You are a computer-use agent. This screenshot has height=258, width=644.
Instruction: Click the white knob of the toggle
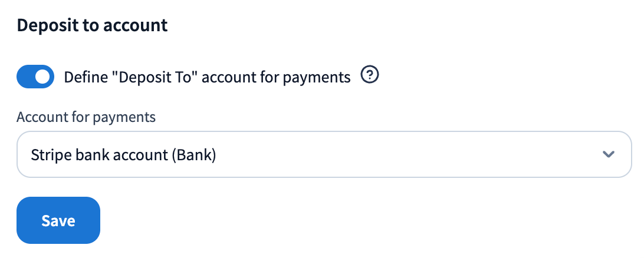(42, 77)
